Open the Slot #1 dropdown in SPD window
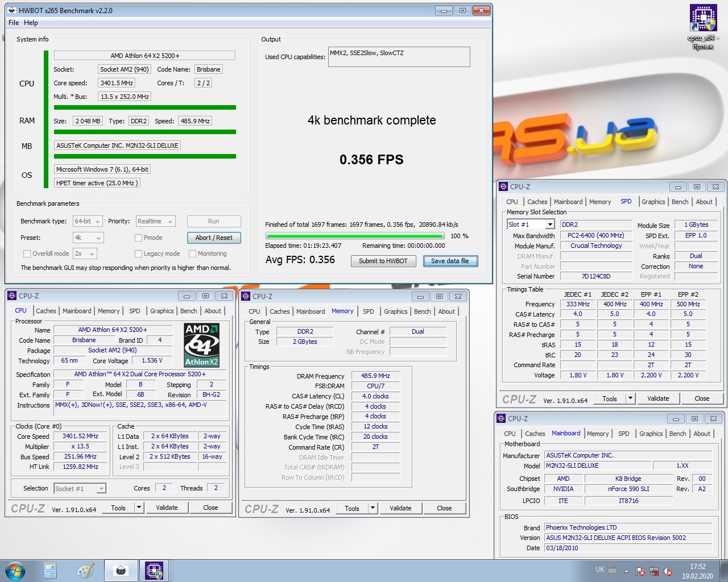The image size is (728, 582). 530,225
